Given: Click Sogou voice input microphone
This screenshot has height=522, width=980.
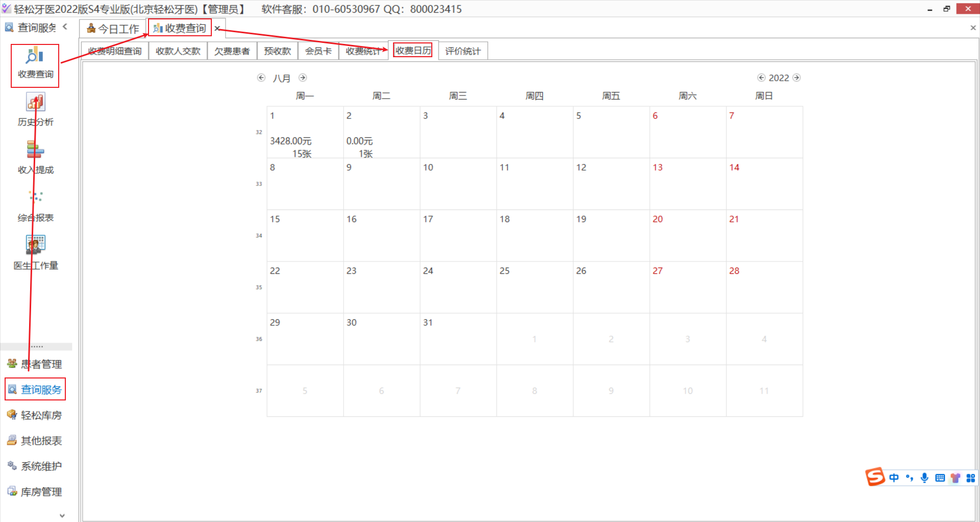Looking at the screenshot, I should (x=924, y=478).
